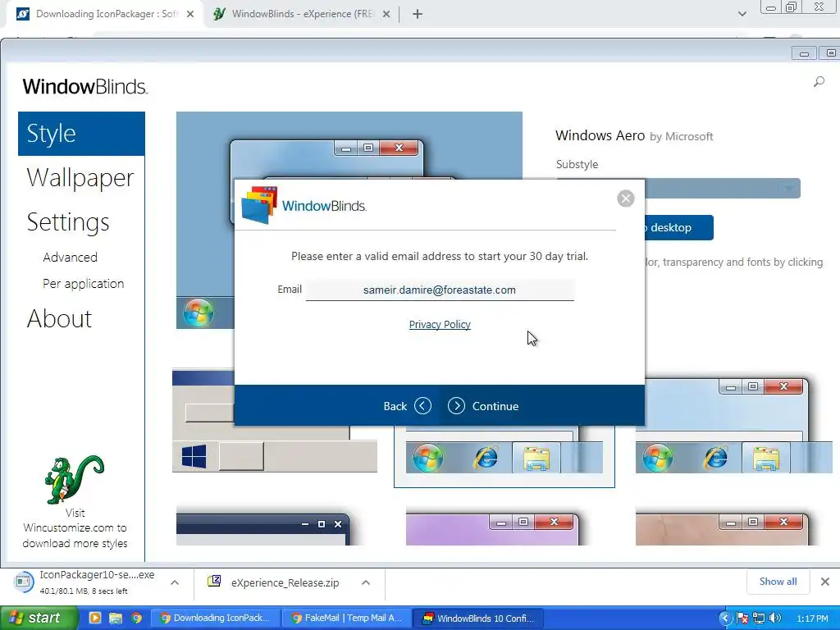Click the Wincustomize gecko mascot icon
The width and height of the screenshot is (840, 630).
tap(74, 479)
